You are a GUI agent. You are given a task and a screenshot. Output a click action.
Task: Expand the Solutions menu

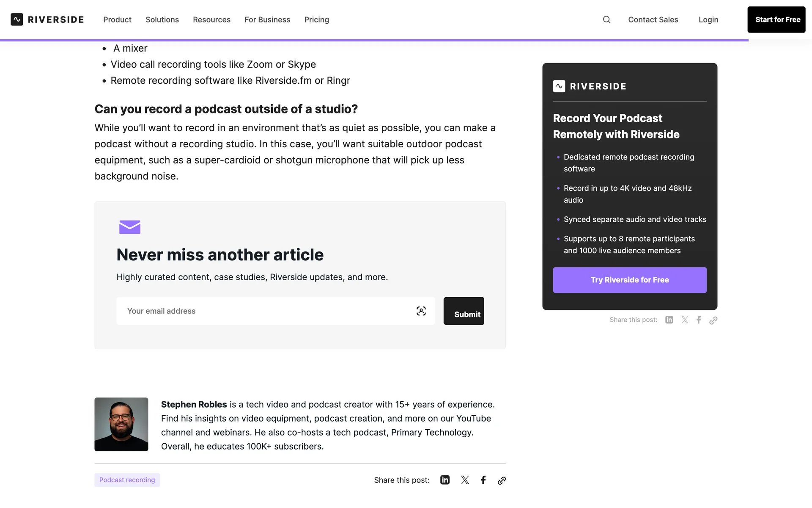pyautogui.click(x=162, y=19)
